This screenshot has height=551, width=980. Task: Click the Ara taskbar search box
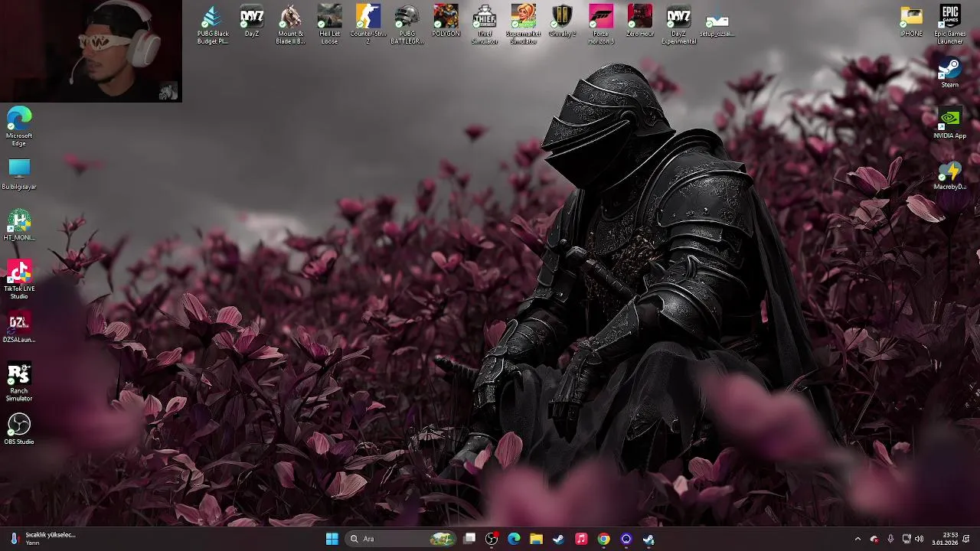pyautogui.click(x=402, y=539)
